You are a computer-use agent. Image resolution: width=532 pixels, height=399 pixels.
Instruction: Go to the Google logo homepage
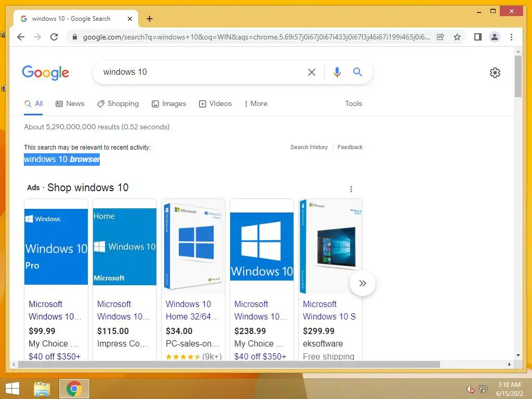tap(46, 73)
